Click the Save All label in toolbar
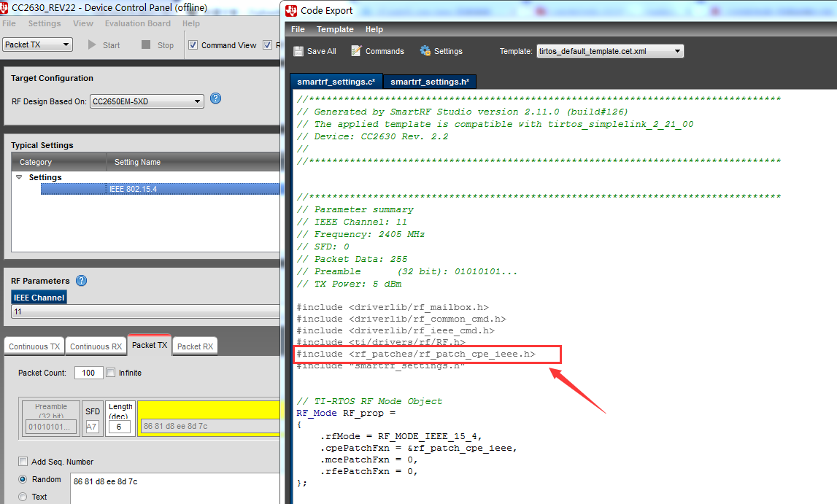 point(321,51)
